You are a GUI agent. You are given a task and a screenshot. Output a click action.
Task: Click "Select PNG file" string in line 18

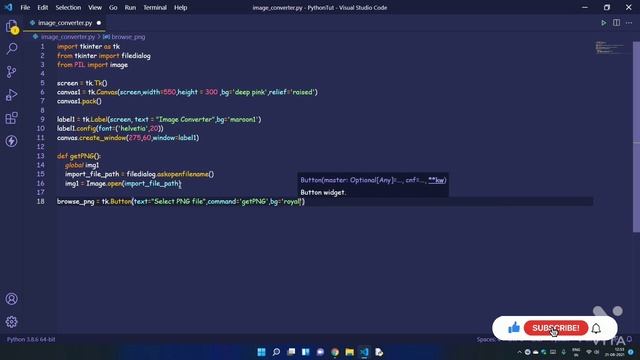point(179,201)
